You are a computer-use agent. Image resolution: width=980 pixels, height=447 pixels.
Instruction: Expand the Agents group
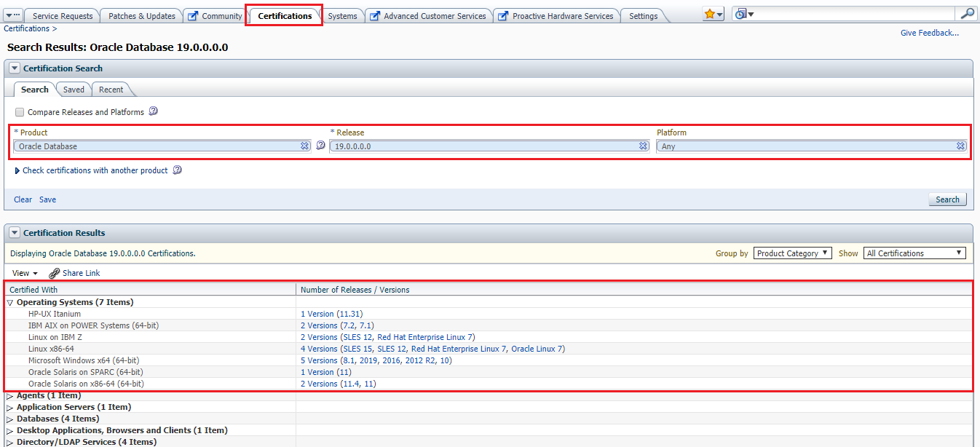click(x=10, y=395)
